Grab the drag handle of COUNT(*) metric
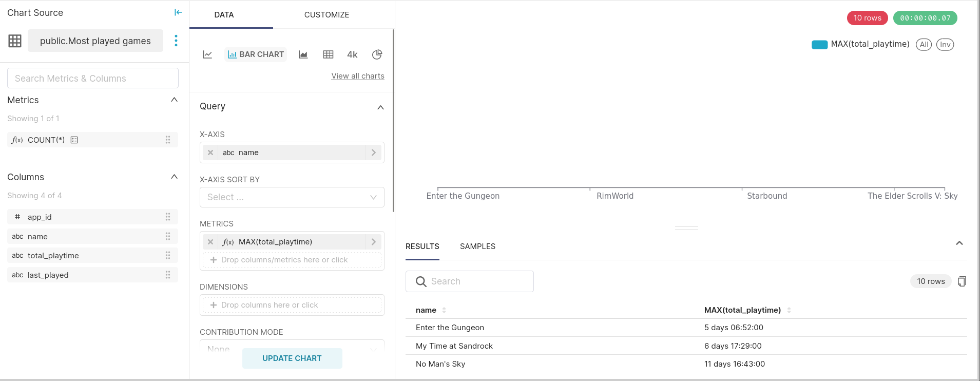Screen dimensions: 980x381 coord(168,140)
